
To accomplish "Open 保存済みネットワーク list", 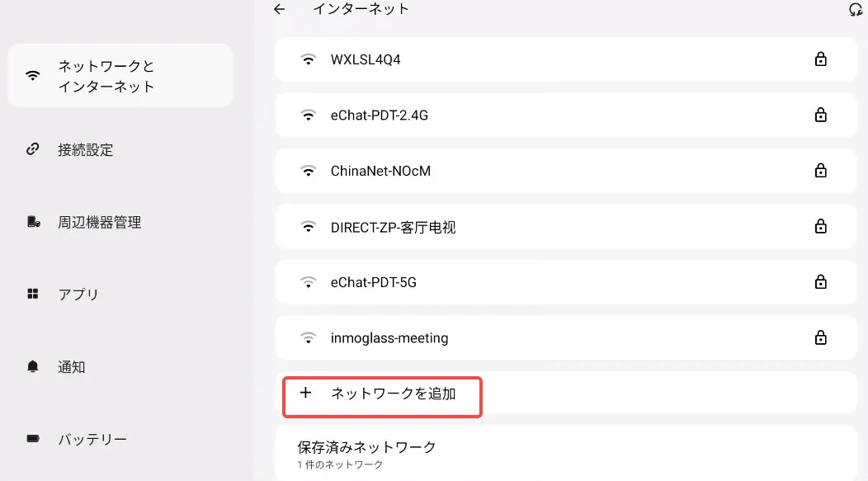I will (x=366, y=452).
